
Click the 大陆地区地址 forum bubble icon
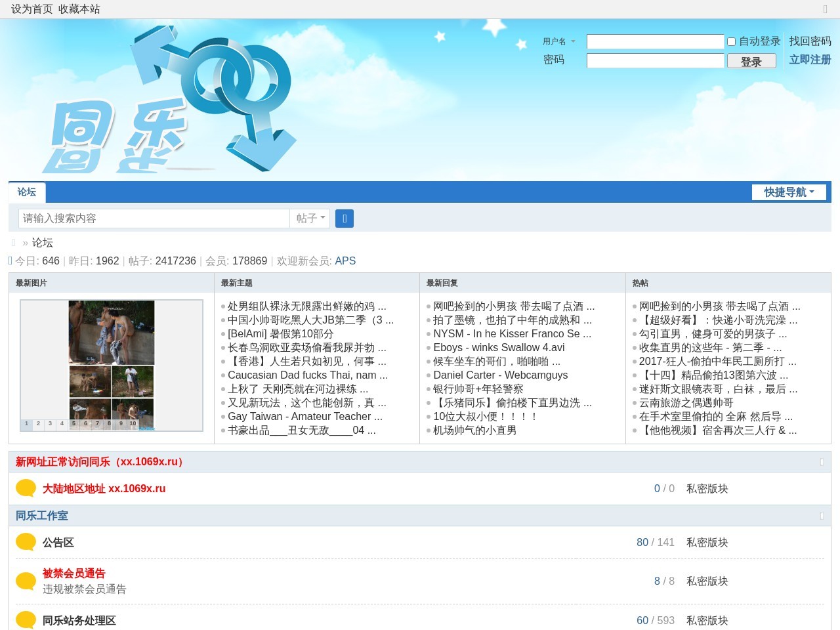pyautogui.click(x=26, y=488)
